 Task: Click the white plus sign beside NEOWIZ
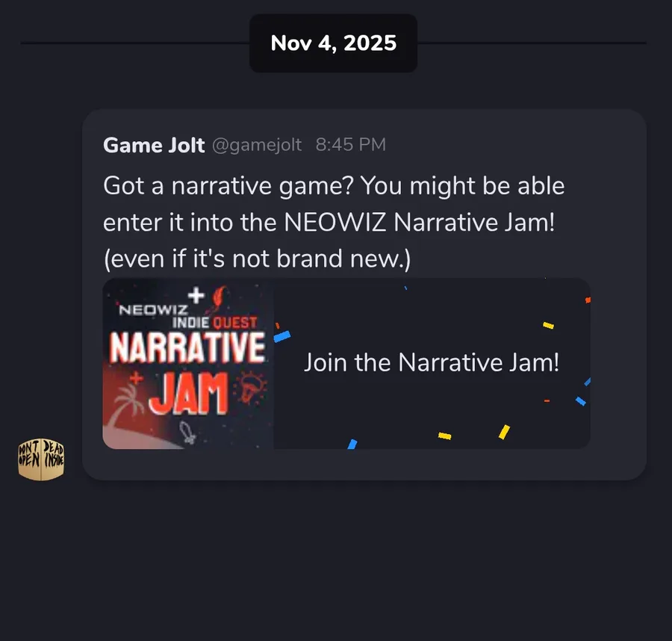click(x=196, y=295)
